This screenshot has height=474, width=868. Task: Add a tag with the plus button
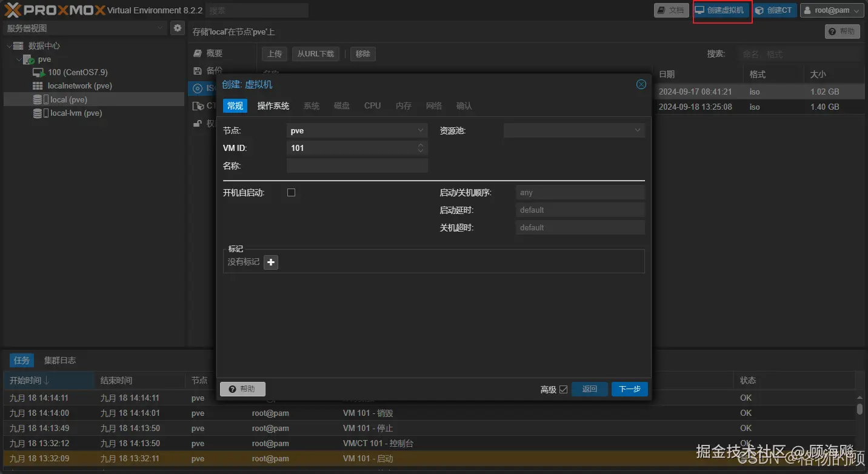(x=271, y=262)
